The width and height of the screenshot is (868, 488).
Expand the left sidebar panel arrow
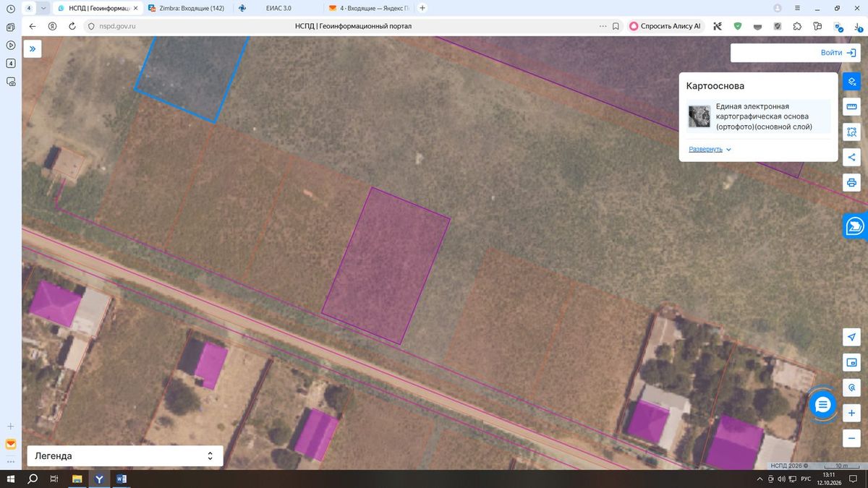coord(33,48)
